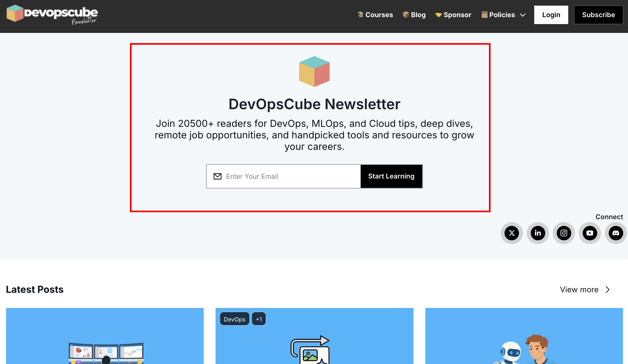628x364 pixels.
Task: Click the Start Learning button
Action: [x=391, y=176]
